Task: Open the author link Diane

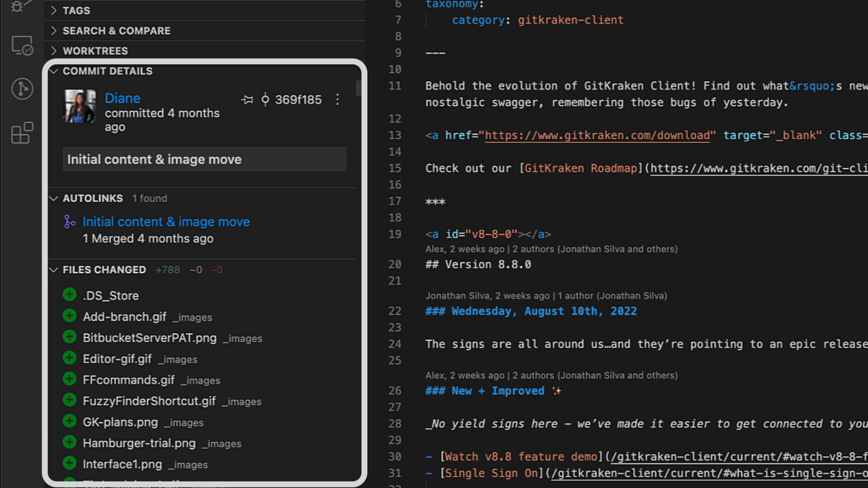Action: pyautogui.click(x=123, y=98)
